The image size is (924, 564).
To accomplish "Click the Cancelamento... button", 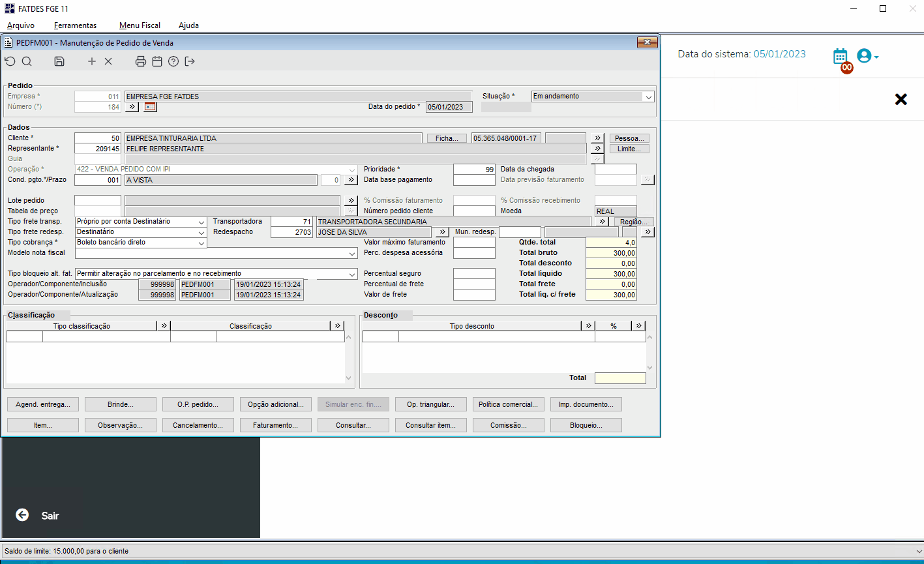I will [198, 425].
